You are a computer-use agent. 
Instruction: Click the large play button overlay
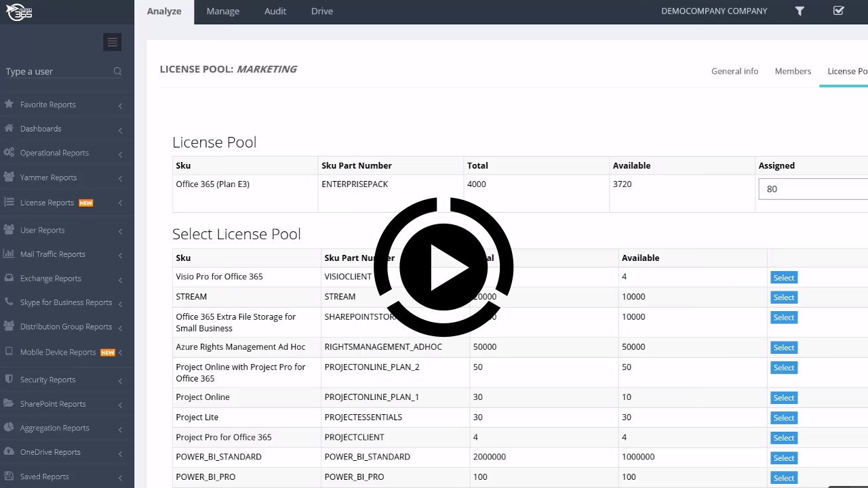(x=443, y=267)
